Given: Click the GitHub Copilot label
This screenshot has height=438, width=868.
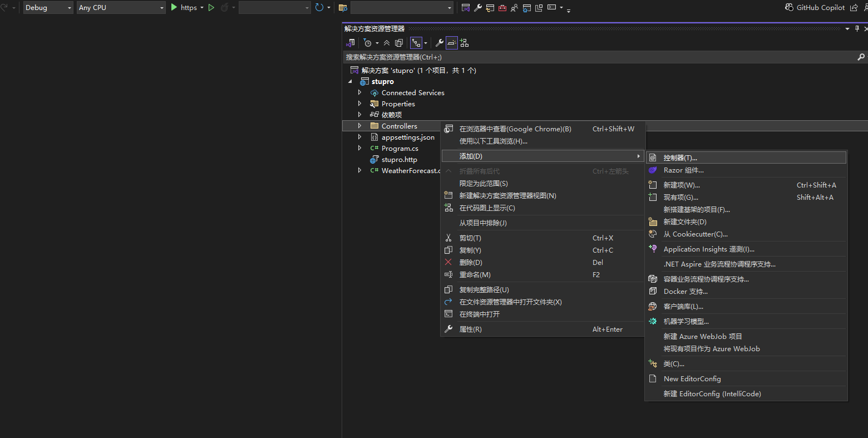Looking at the screenshot, I should tap(821, 7).
